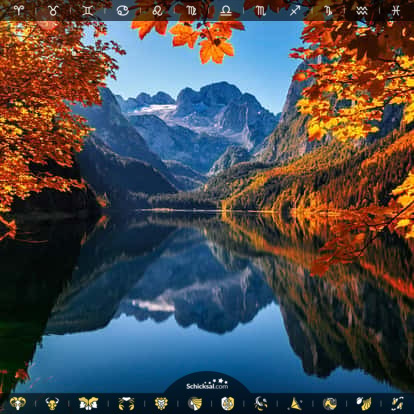414x414 pixels.
Task: Choose the golden twins icon
Action: pyautogui.click(x=88, y=403)
